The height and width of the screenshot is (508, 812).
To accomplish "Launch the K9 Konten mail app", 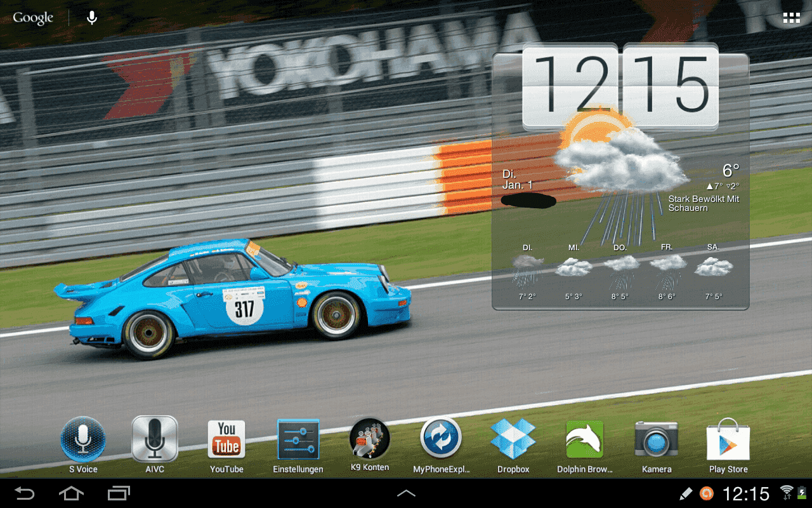I will coord(370,444).
